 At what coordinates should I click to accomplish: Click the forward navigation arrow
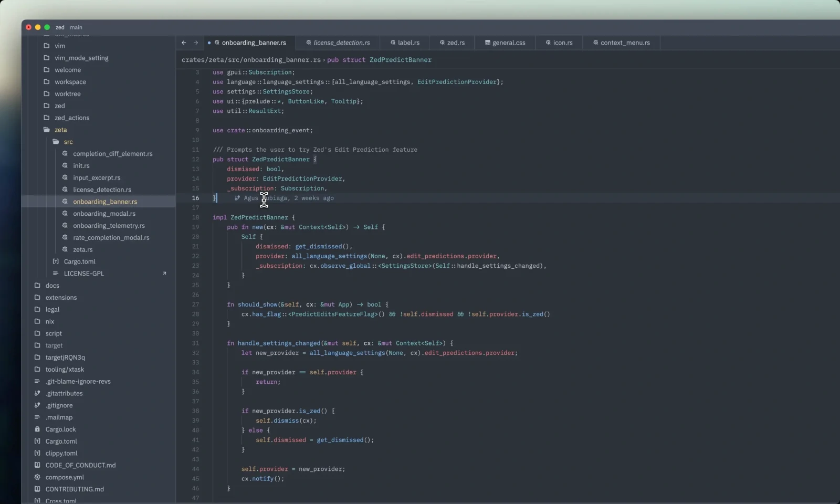(195, 43)
